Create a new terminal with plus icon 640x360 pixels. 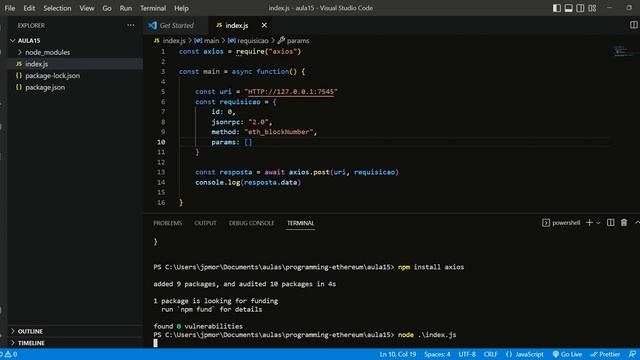coord(589,223)
